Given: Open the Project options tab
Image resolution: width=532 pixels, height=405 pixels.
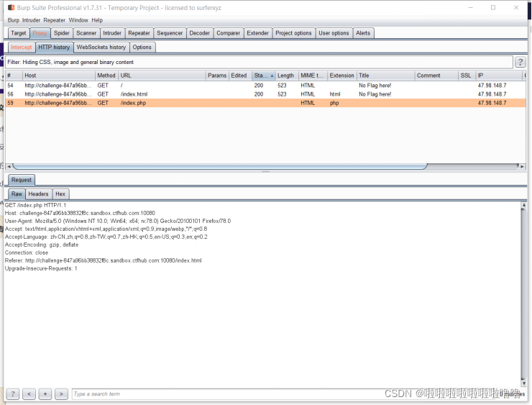Looking at the screenshot, I should 293,33.
